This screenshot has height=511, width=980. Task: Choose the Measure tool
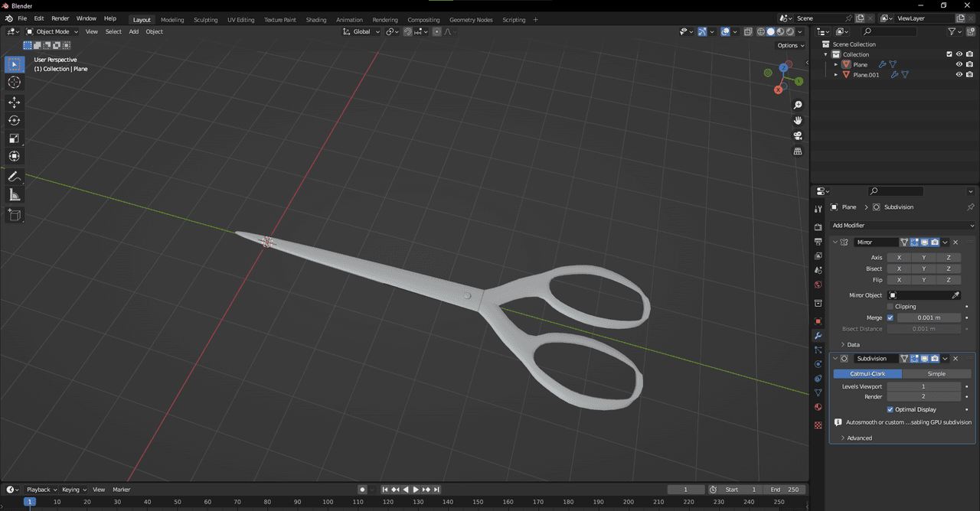14,195
